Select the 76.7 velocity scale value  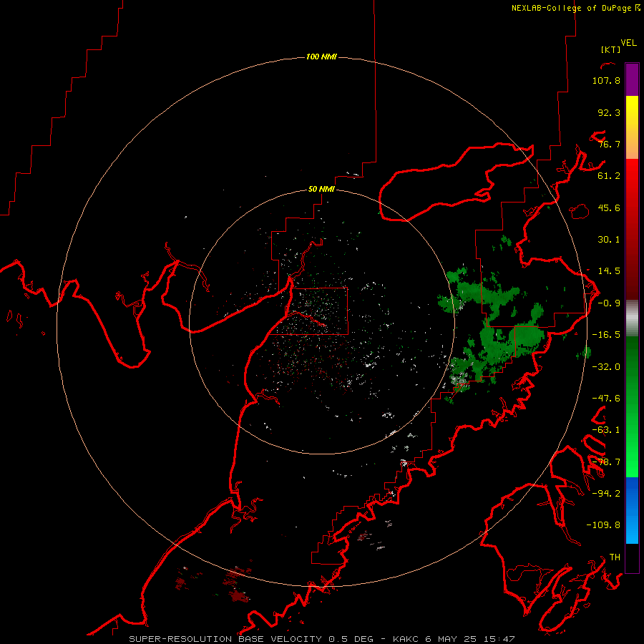click(x=609, y=144)
